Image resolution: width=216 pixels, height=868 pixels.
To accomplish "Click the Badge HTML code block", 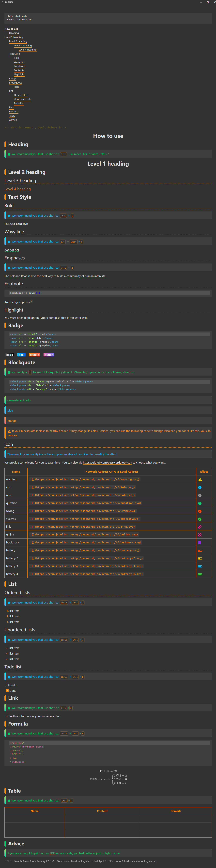I will tap(108, 340).
